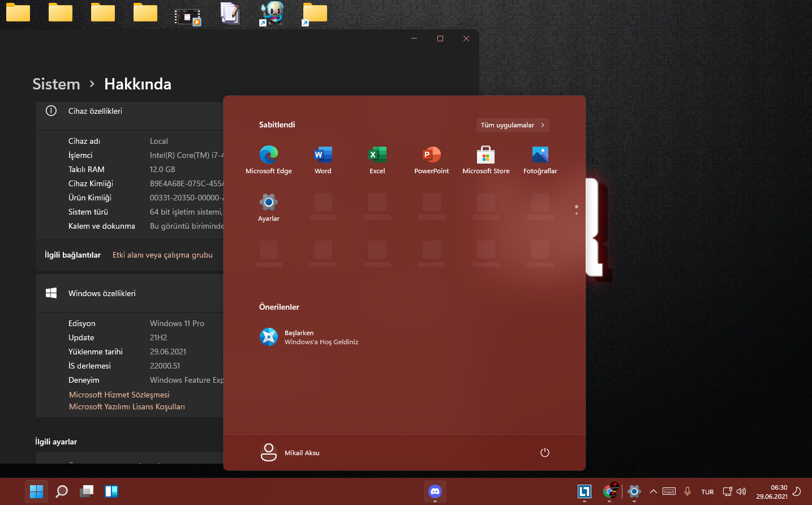Image resolution: width=812 pixels, height=505 pixels.
Task: Open the Widgets panel from taskbar
Action: coord(111,491)
